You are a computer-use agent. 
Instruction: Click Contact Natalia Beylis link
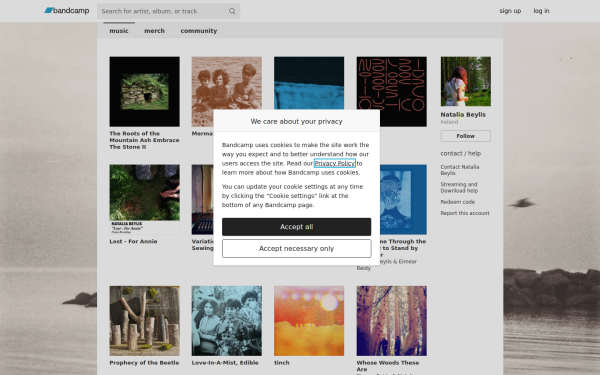tap(460, 170)
